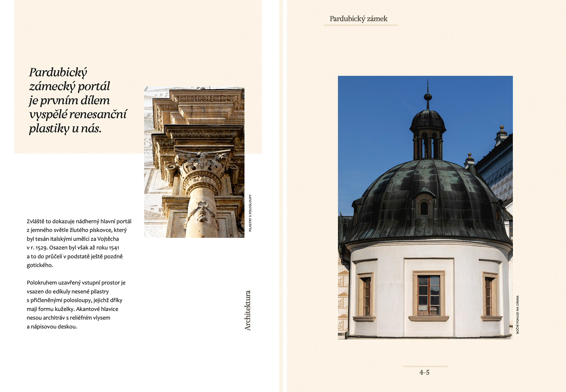Click the small dormer window on the dome
Screen dimensions: 566x392
point(424,207)
